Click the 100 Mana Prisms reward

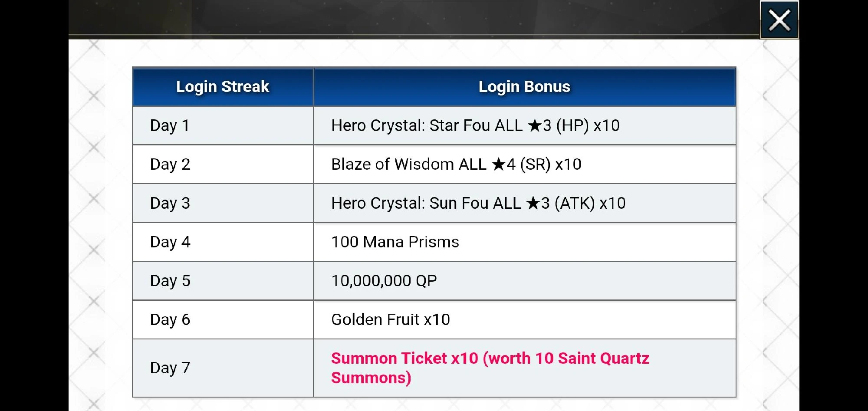coord(395,242)
